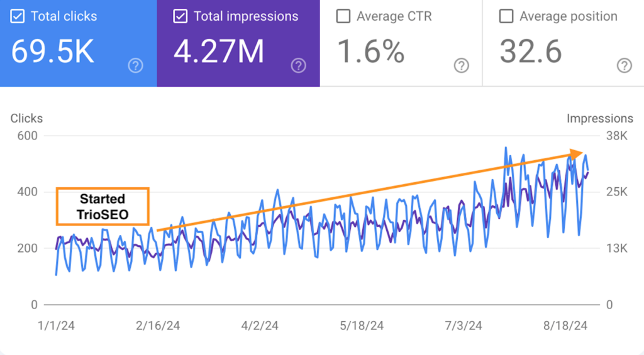Click help icon on Average position card
Screen dimensions: 644x355
tap(624, 65)
